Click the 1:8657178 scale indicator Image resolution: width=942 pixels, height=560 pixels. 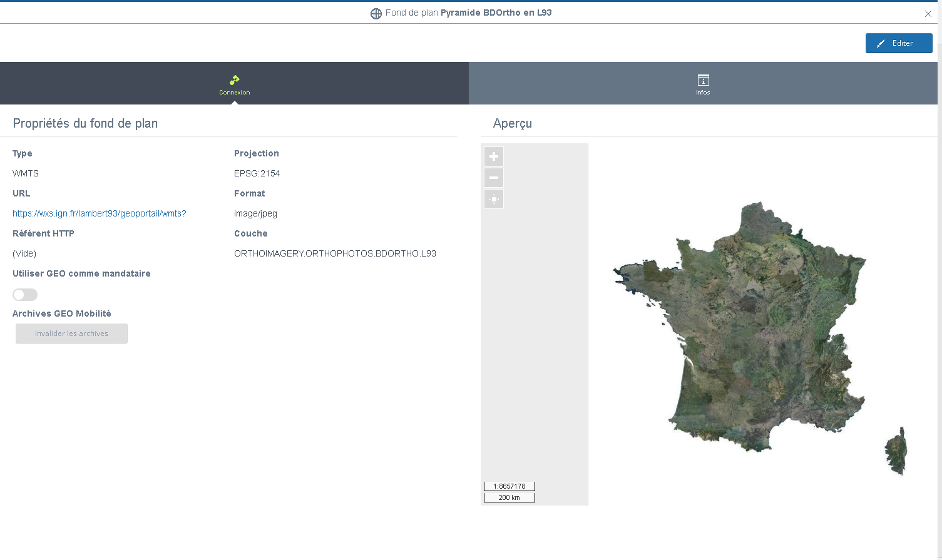pyautogui.click(x=509, y=486)
